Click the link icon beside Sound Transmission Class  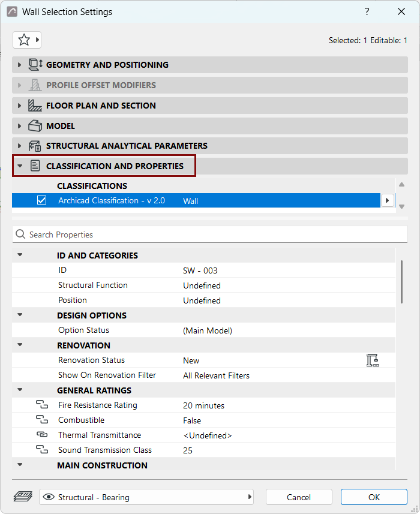click(42, 449)
